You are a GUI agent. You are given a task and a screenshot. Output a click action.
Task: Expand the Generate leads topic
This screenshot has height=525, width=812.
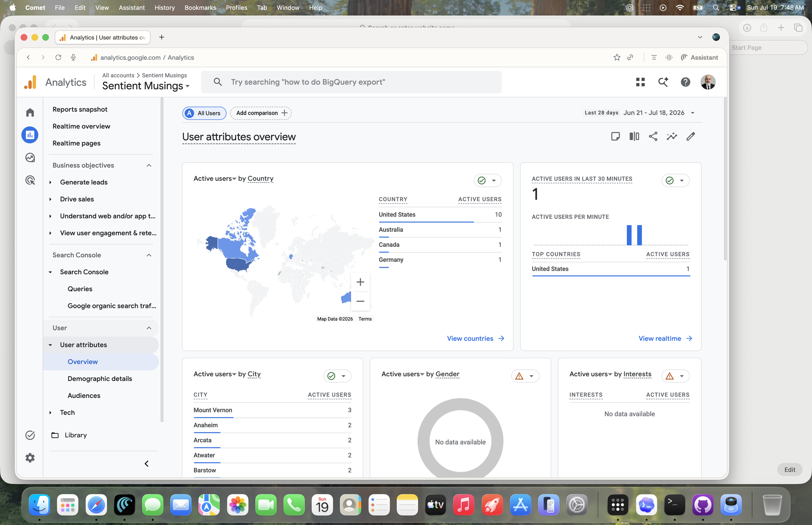[50, 182]
